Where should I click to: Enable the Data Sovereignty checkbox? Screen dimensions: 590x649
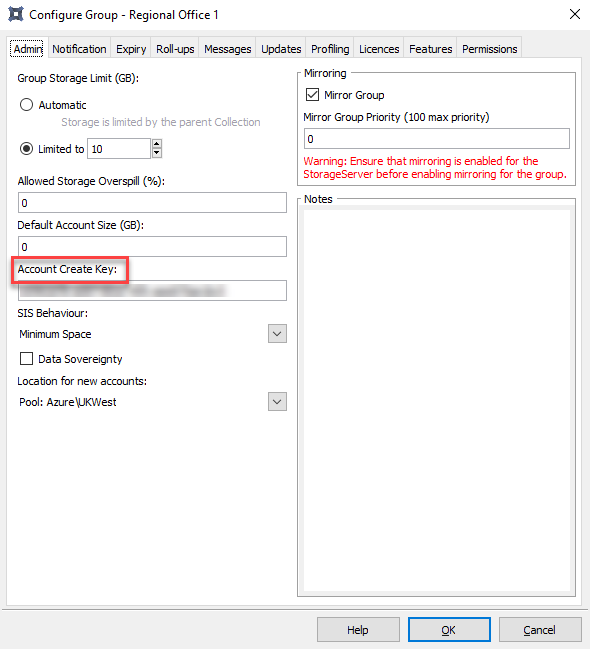click(x=26, y=358)
